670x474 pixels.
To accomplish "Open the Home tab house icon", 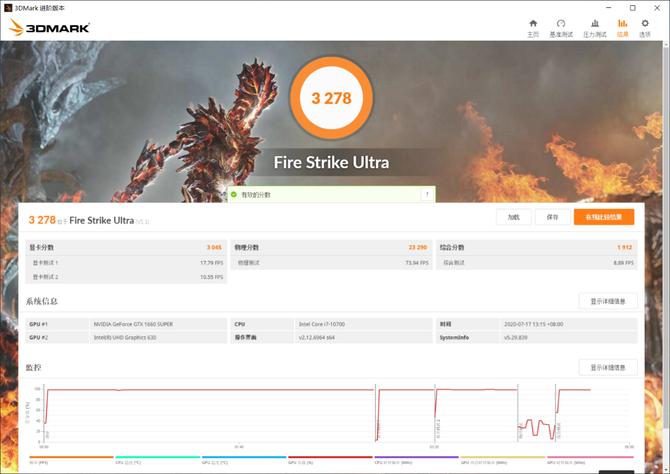I will 533,28.
